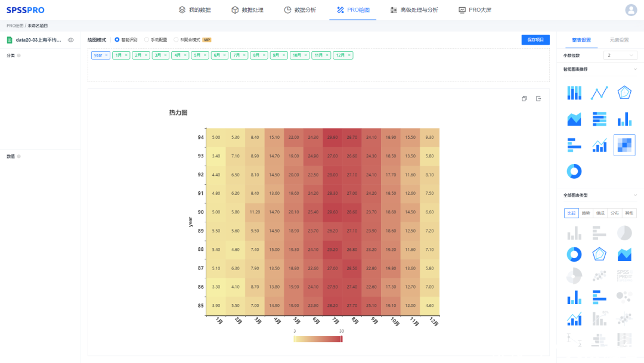Select 手动配置 drawing mode

(x=147, y=40)
